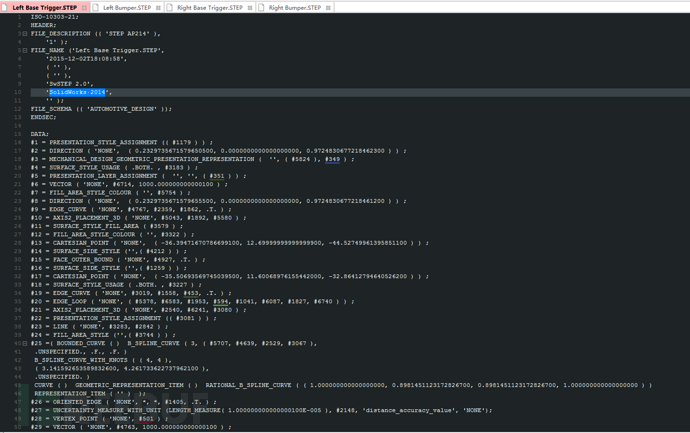Collapse the FILE_NAME fold marker
The width and height of the screenshot is (690, 433).
click(x=25, y=50)
